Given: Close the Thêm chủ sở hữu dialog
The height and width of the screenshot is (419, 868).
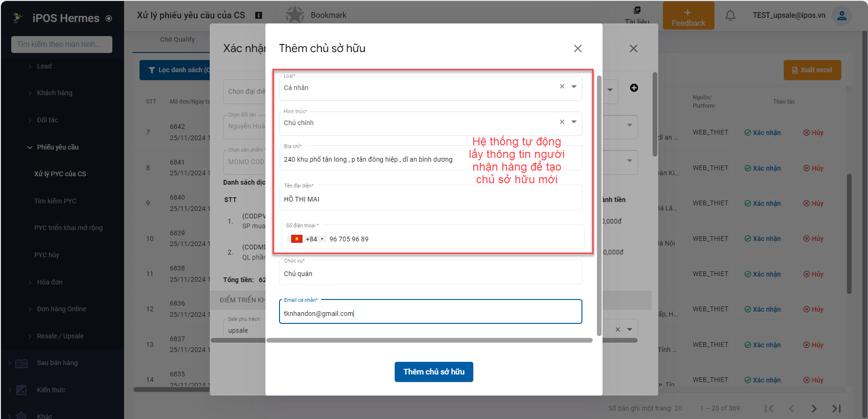Looking at the screenshot, I should (x=578, y=49).
